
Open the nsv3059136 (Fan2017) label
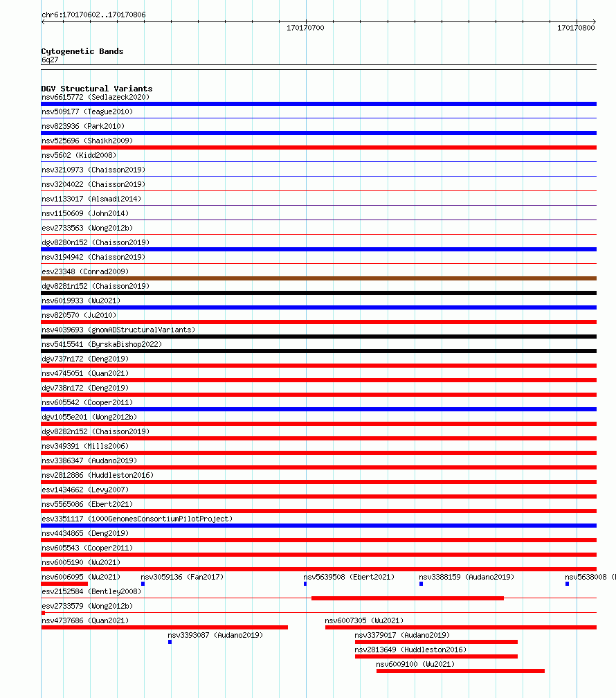coord(182,577)
